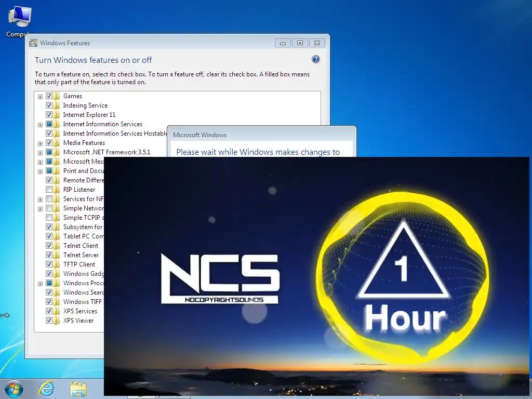The height and width of the screenshot is (399, 532).
Task: Select the Tablet PC Components entry
Action: pyautogui.click(x=83, y=236)
